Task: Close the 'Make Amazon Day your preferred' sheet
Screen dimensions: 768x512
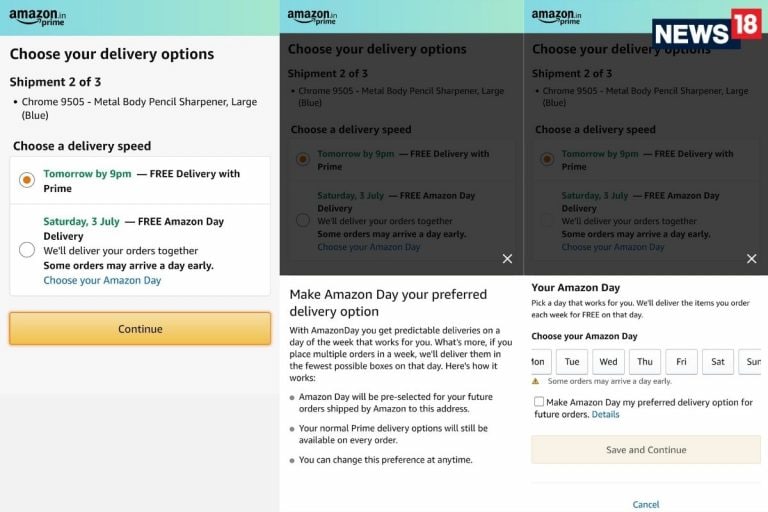Action: [507, 259]
